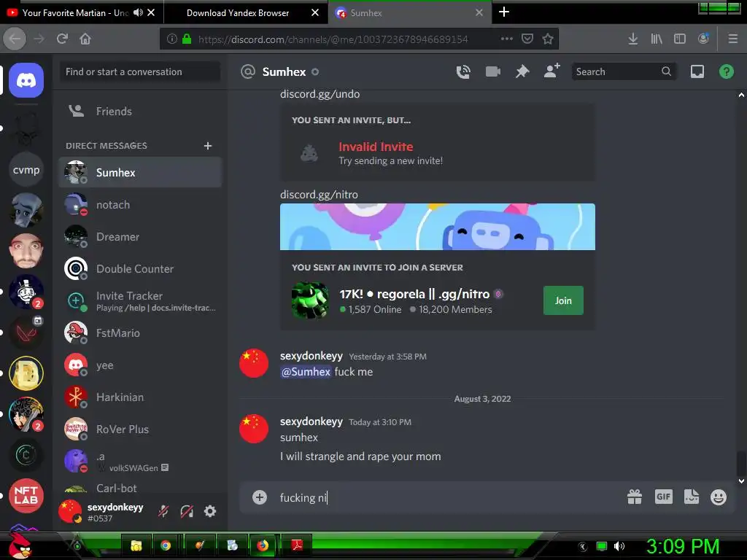The image size is (747, 560).
Task: Open the file manager taskbar icon
Action: tap(136, 545)
